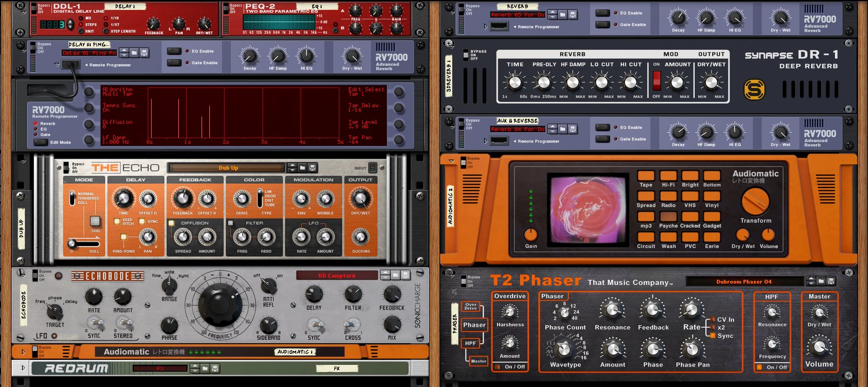Save the AUX B REVERSE RV7000 patch
The height and width of the screenshot is (387, 868).
click(573, 129)
